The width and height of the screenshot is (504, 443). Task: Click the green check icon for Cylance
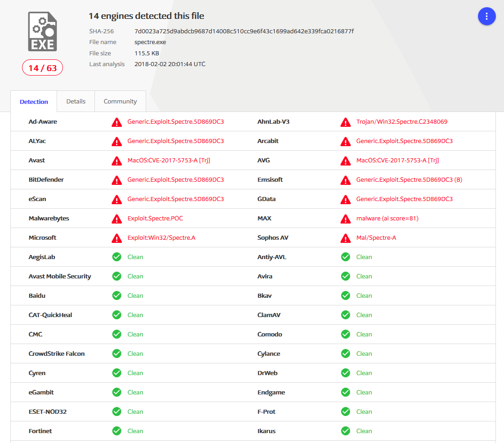(346, 354)
